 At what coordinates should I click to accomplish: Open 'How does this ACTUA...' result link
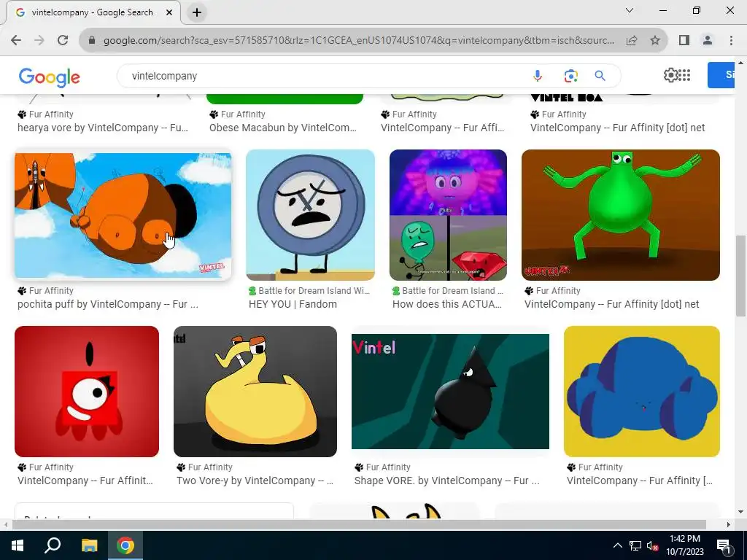[447, 304]
